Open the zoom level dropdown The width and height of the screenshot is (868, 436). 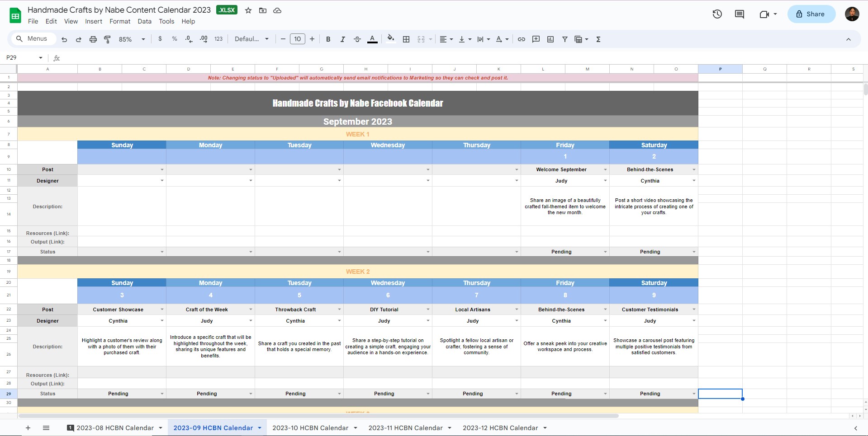tap(132, 39)
